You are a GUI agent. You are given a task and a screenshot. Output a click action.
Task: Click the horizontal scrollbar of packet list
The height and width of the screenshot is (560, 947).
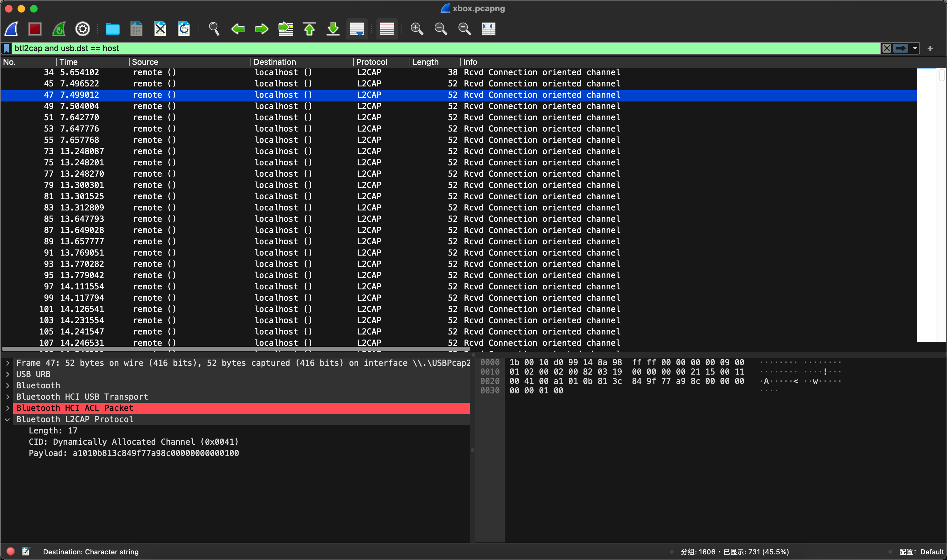point(235,349)
